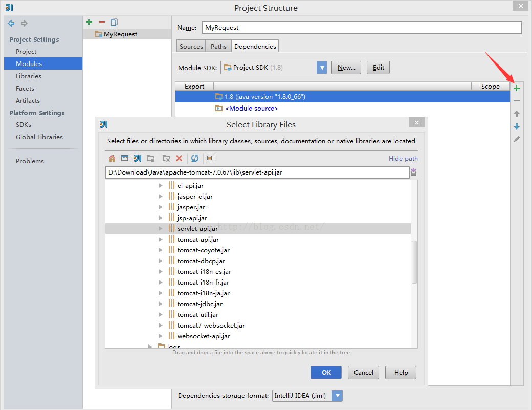Select the <Module source> dependency row

coord(343,109)
